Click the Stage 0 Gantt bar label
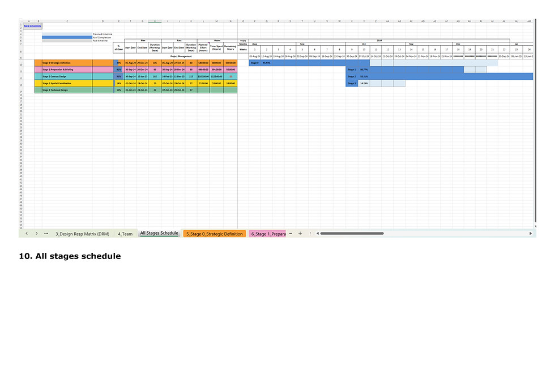The width and height of the screenshot is (555, 392). click(254, 63)
